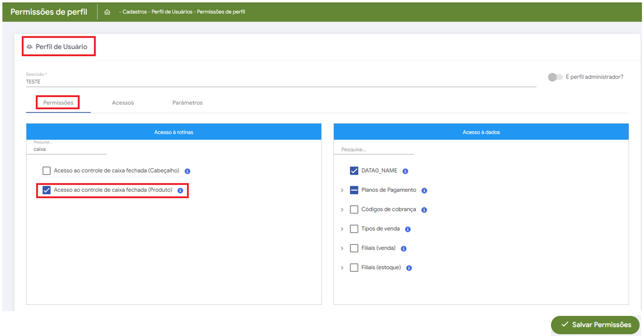This screenshot has width=644, height=336.
Task: Expand the Códigos de cobrança node
Action: pyautogui.click(x=342, y=210)
